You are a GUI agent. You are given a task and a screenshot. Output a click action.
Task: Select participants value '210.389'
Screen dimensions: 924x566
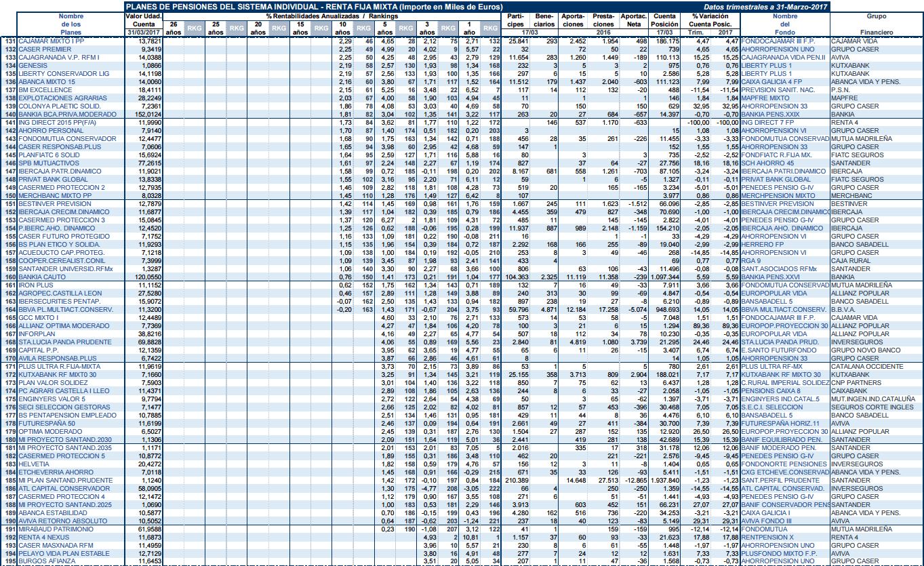[x=518, y=481]
